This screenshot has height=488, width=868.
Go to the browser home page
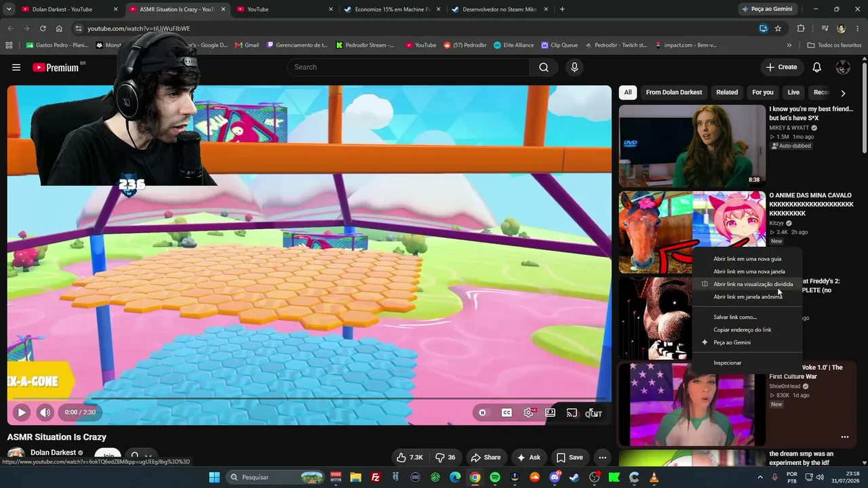(59, 28)
